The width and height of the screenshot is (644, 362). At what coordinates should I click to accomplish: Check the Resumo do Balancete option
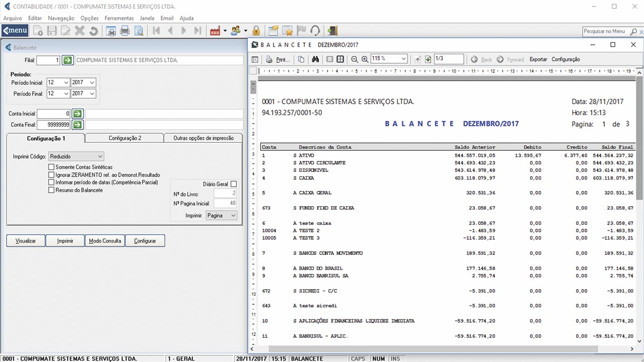51,190
